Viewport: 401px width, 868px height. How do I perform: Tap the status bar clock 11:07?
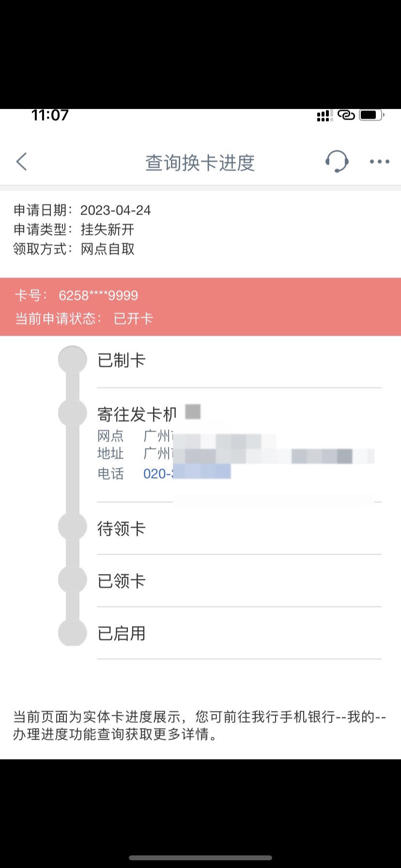pyautogui.click(x=50, y=115)
